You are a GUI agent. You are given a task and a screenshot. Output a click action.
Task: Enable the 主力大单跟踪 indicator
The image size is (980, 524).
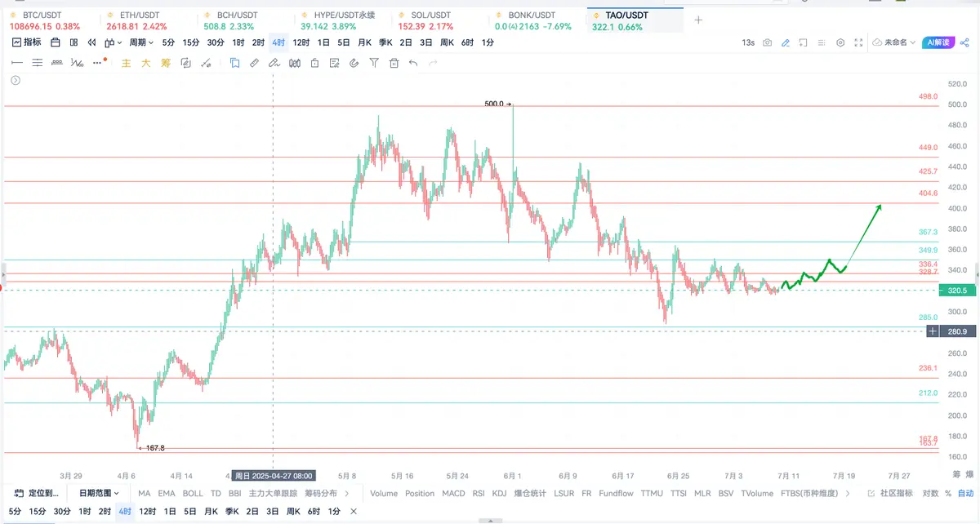273,493
